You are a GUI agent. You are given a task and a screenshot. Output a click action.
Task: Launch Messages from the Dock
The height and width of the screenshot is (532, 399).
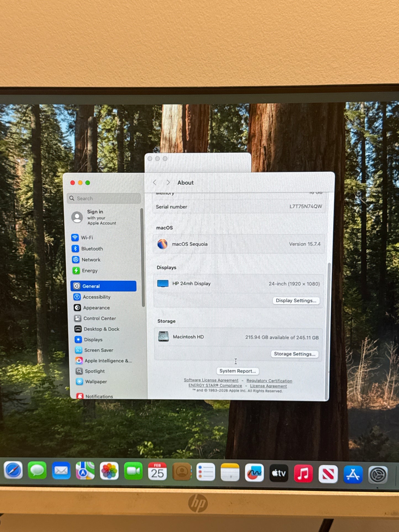click(x=37, y=471)
